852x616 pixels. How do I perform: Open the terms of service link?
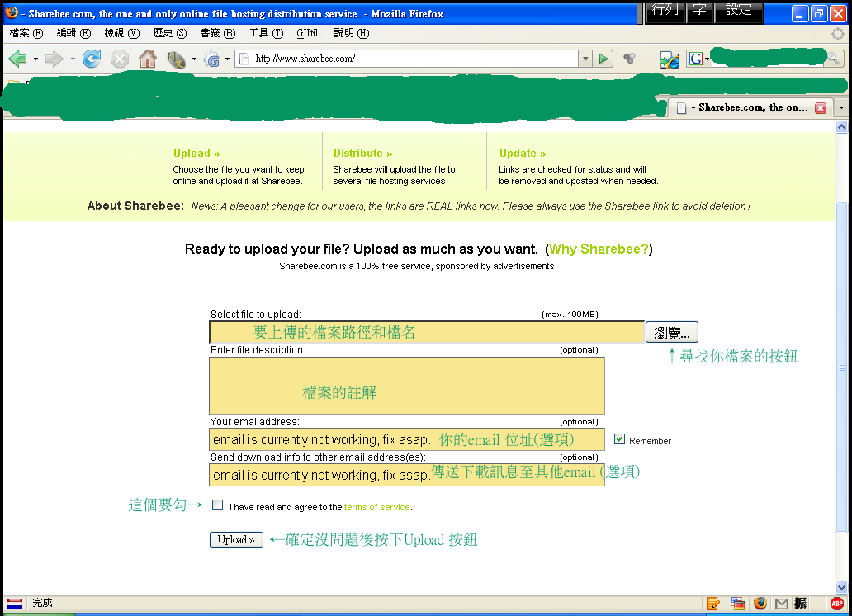click(376, 507)
